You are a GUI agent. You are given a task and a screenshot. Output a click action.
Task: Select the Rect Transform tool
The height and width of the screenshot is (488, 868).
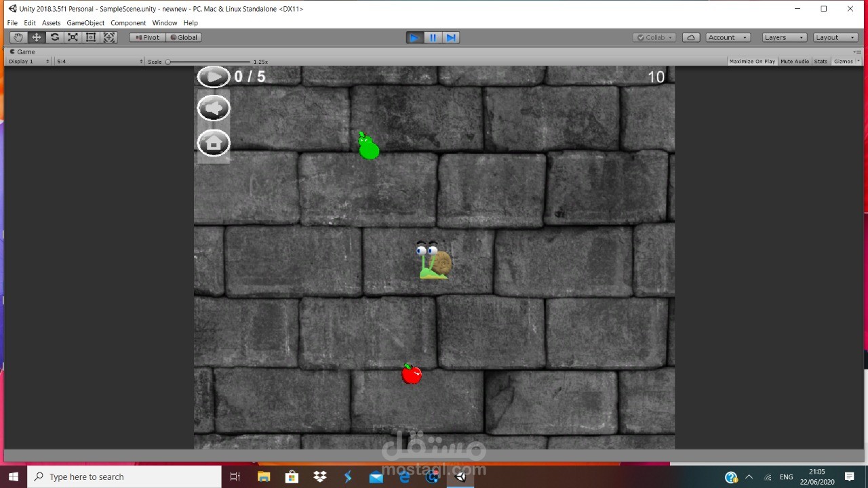[x=91, y=37]
